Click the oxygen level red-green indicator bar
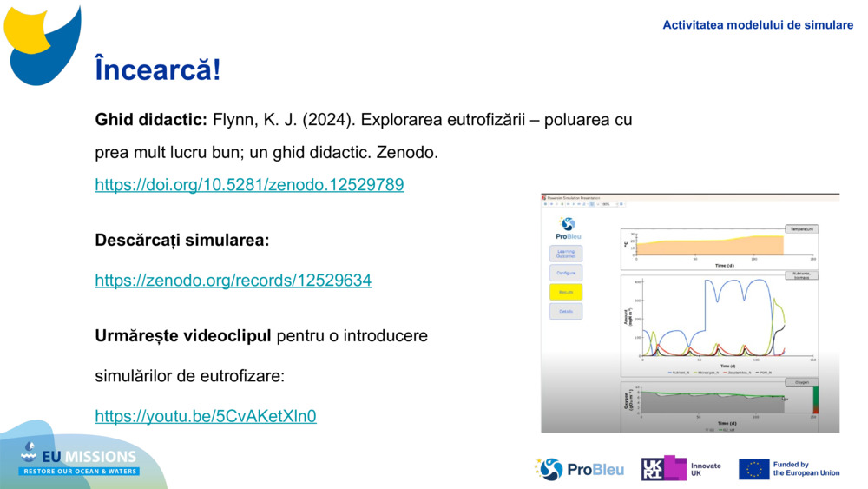The height and width of the screenshot is (489, 868). 816,400
